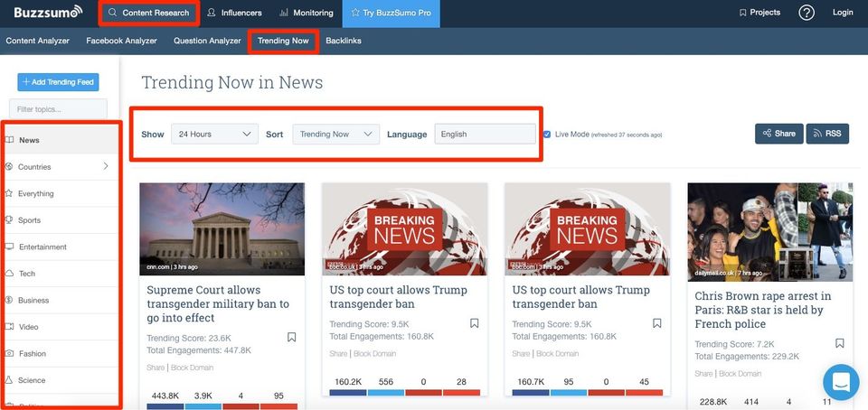Bookmark the Chris Brown article
Viewport: 868px width, 410px height.
[x=840, y=343]
